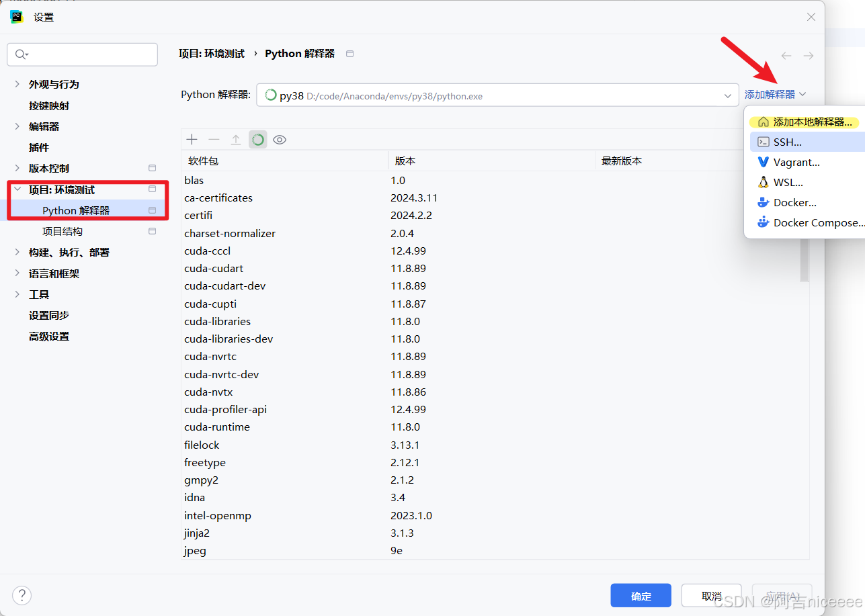This screenshot has height=616, width=865.
Task: Click the Docker whale icon
Action: pyautogui.click(x=763, y=202)
